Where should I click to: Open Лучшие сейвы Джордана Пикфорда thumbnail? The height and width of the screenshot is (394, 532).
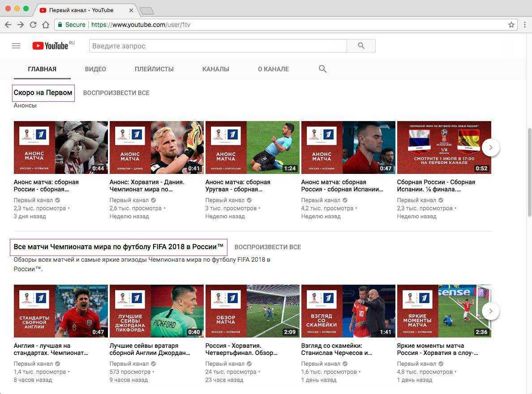pos(156,311)
